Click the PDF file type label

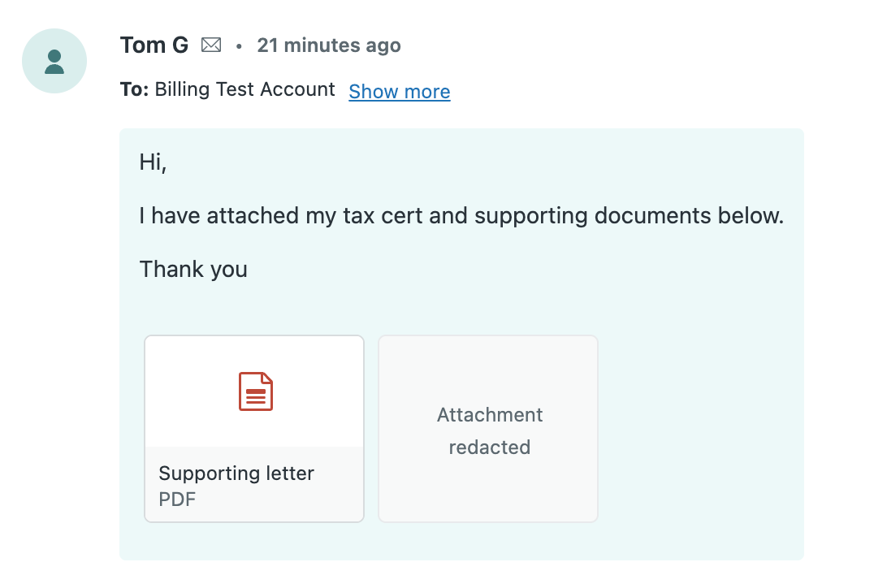click(x=177, y=499)
